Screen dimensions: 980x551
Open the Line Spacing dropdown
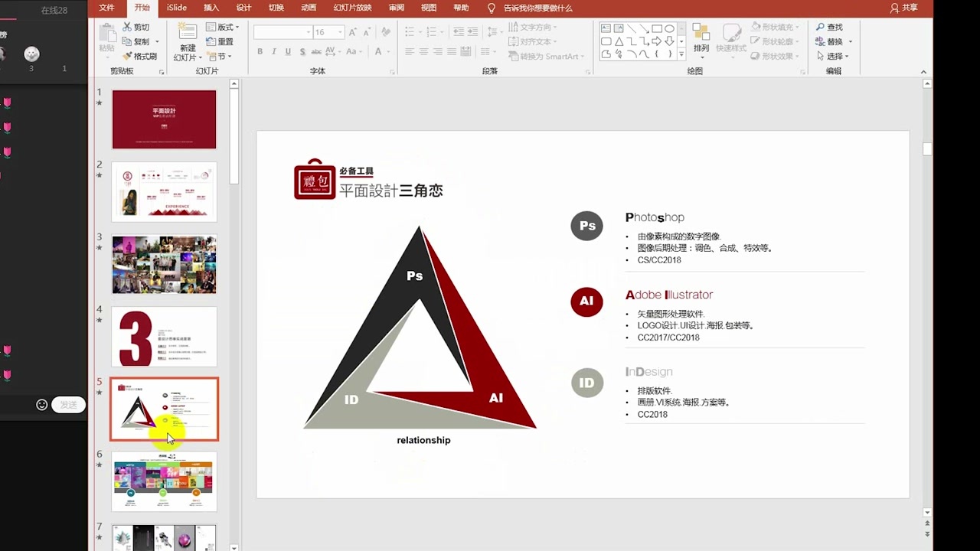click(x=495, y=32)
